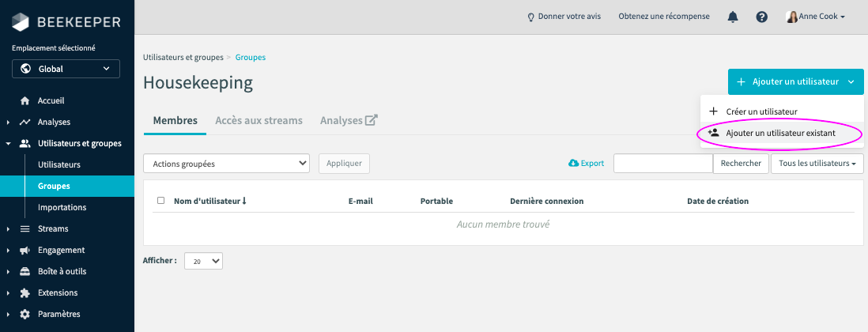Open the Anne Cook account menu
Screen dimensions: 868x332
click(x=815, y=17)
